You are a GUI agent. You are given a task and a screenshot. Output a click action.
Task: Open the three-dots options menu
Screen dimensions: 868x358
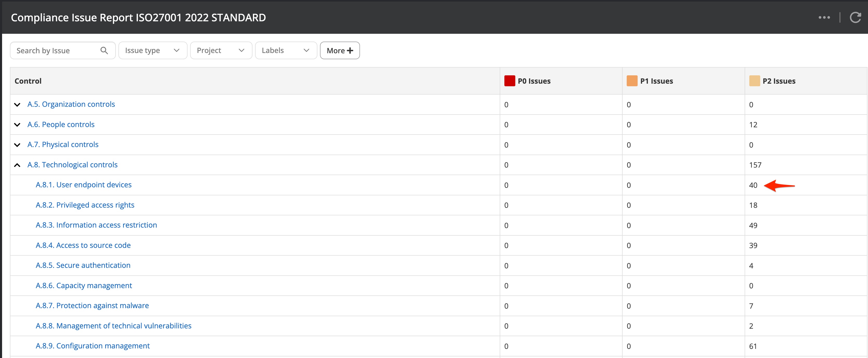coord(824,17)
